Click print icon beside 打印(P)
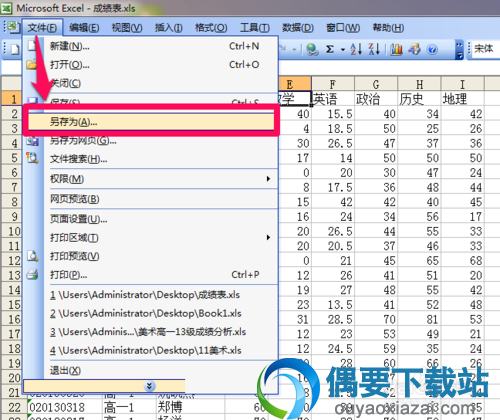 [x=33, y=274]
